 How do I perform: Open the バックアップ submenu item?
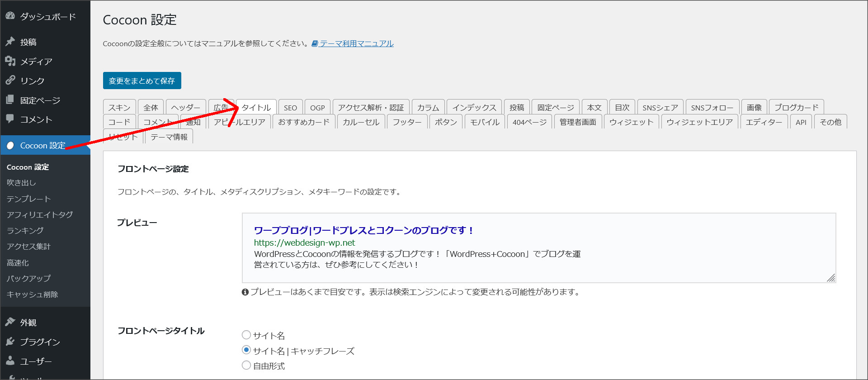[x=28, y=278]
